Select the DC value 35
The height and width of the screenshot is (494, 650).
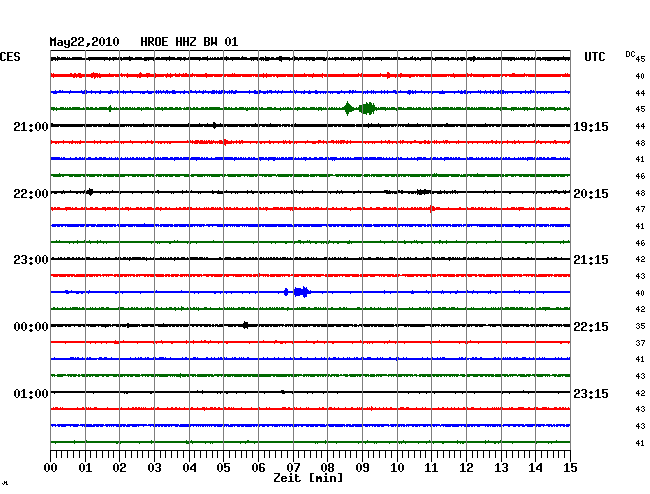pos(640,326)
